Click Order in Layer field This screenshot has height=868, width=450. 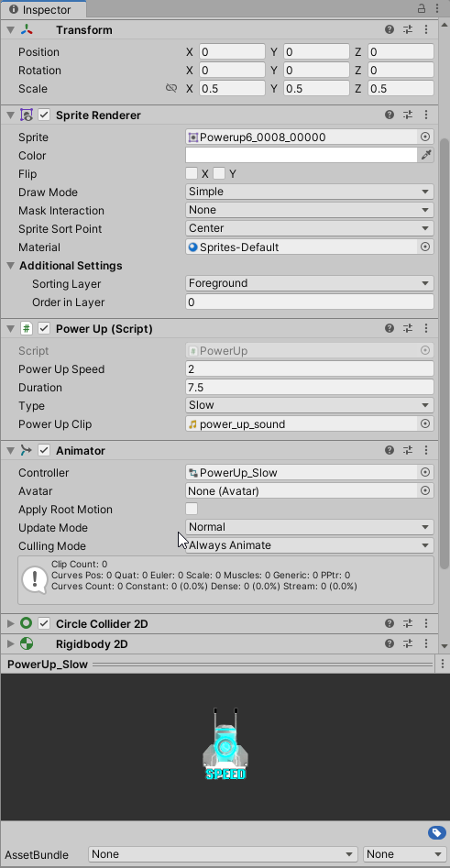pyautogui.click(x=310, y=302)
